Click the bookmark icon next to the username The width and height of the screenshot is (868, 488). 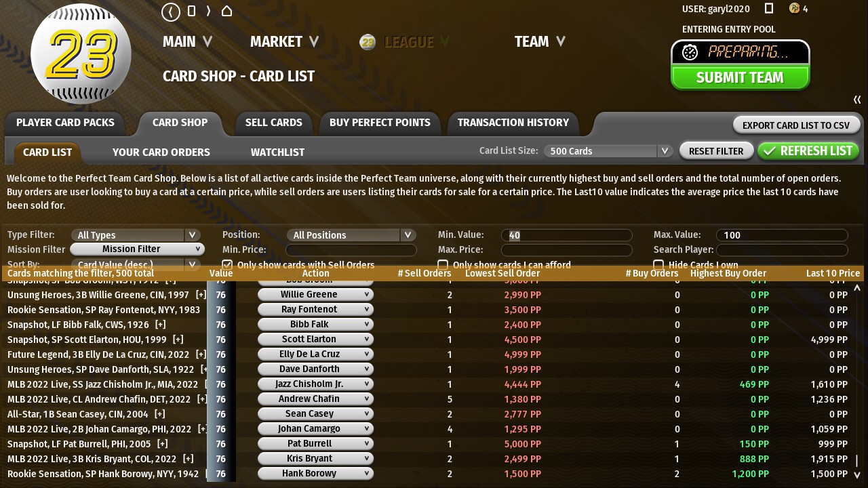[769, 9]
